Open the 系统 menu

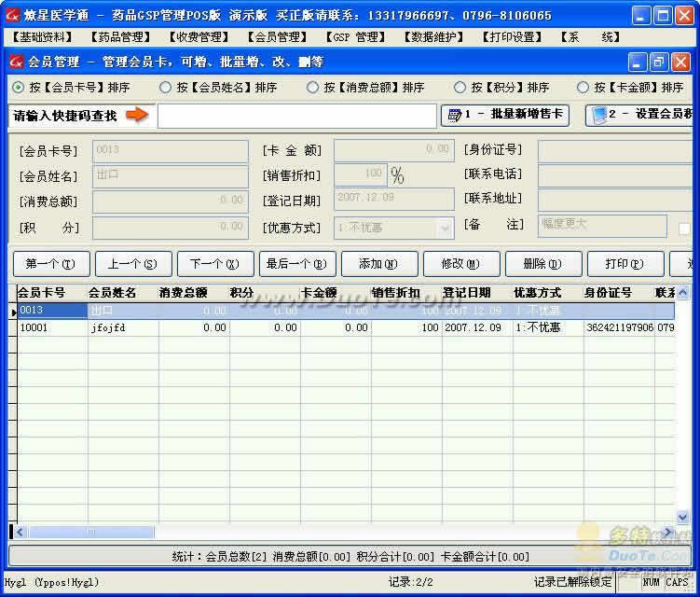[x=590, y=37]
